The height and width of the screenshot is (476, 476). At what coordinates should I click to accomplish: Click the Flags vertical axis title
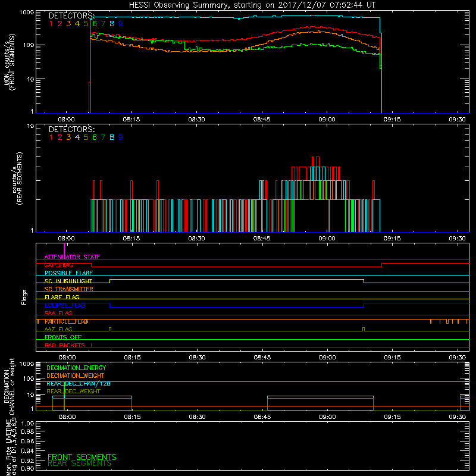(24, 297)
